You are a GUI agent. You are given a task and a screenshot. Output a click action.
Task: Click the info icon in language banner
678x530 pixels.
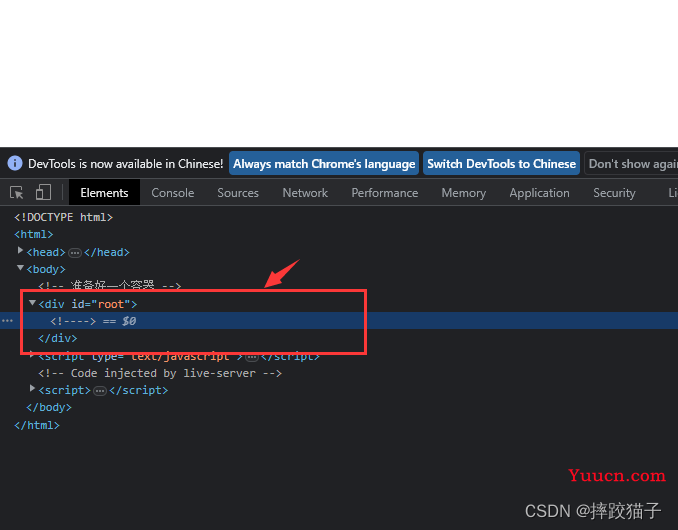15,163
